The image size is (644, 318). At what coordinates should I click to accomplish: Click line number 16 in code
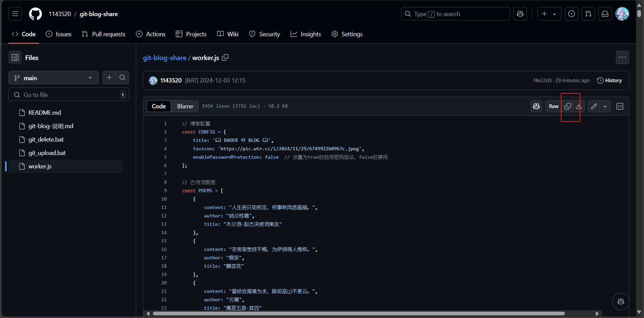[x=164, y=249]
